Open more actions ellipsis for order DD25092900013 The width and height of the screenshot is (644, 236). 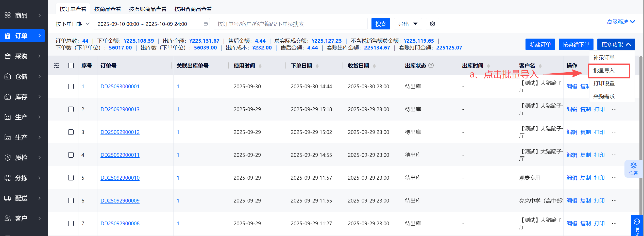coord(614,109)
